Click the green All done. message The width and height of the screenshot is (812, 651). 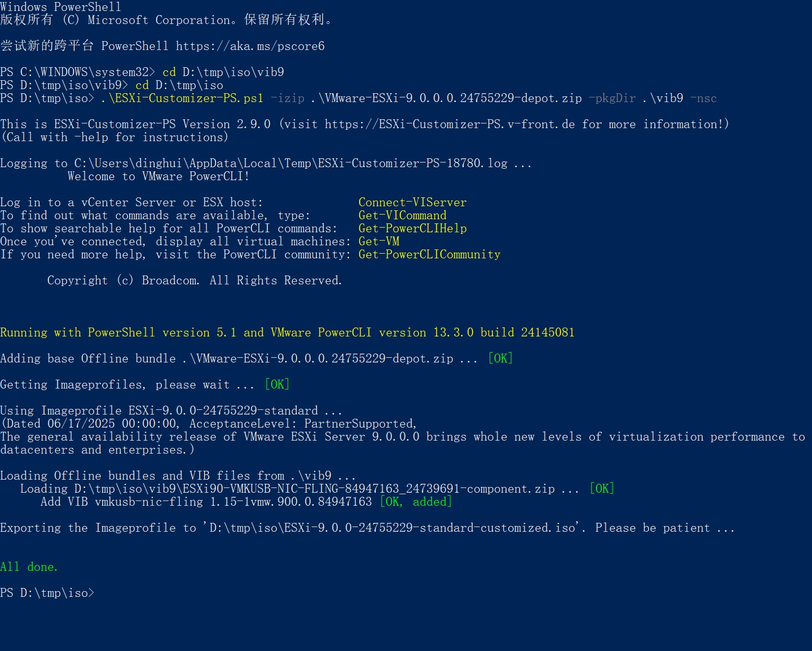[x=29, y=567]
